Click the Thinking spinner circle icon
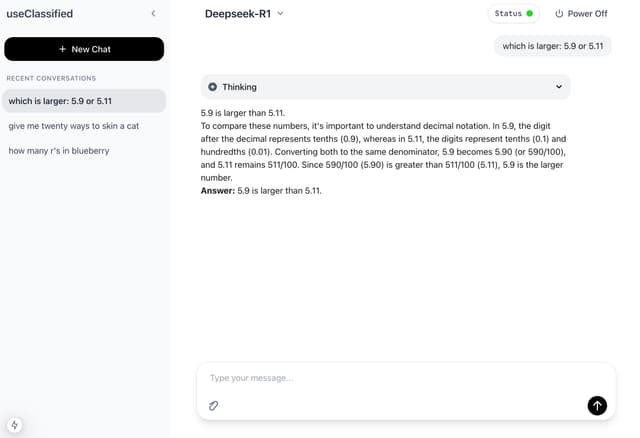Image resolution: width=640 pixels, height=438 pixels. [213, 87]
